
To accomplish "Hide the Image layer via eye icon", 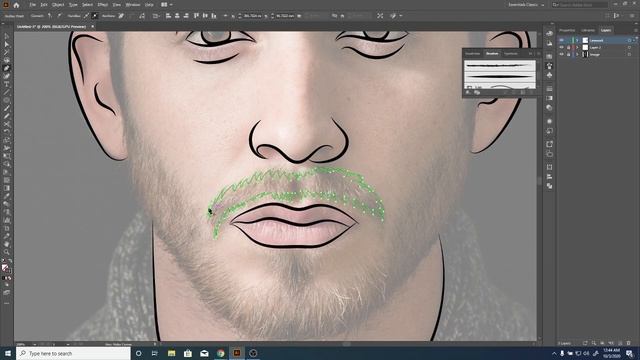I will coord(562,54).
